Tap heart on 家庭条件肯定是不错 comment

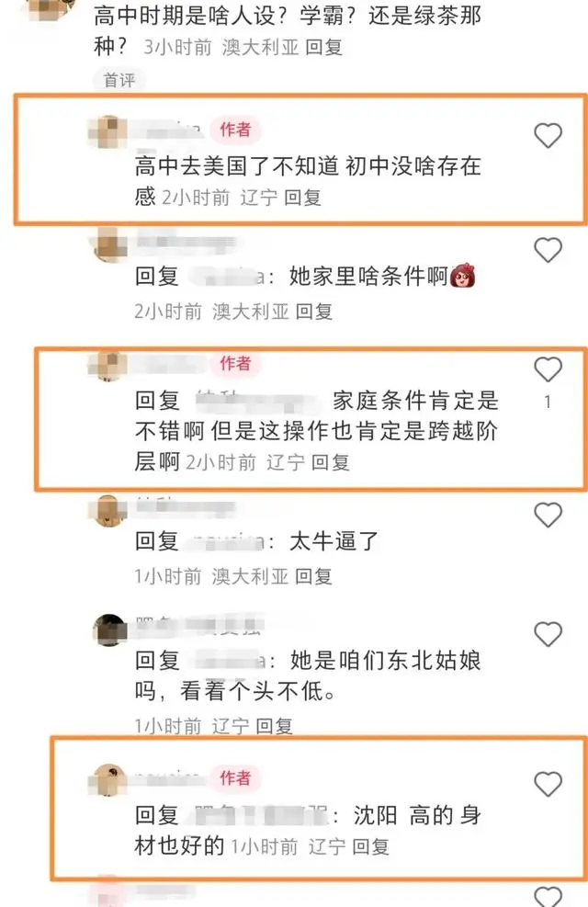pyautogui.click(x=548, y=369)
